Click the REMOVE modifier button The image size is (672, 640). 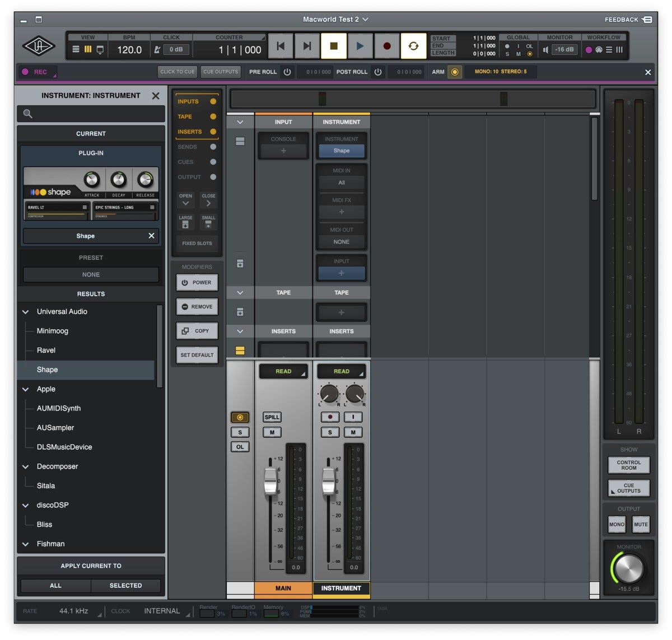click(x=197, y=307)
